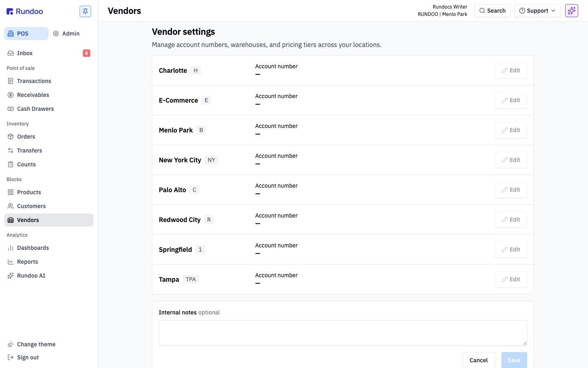Open the Reports page

coord(49,262)
